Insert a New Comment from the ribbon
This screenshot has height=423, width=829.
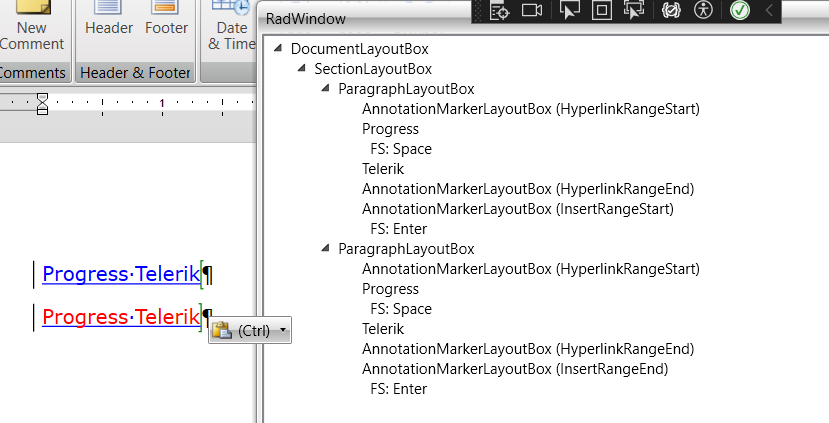(32, 26)
